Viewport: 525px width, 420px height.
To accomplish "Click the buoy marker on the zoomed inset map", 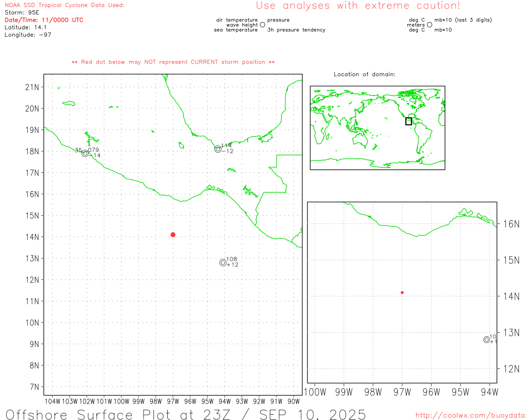I will pos(486,340).
